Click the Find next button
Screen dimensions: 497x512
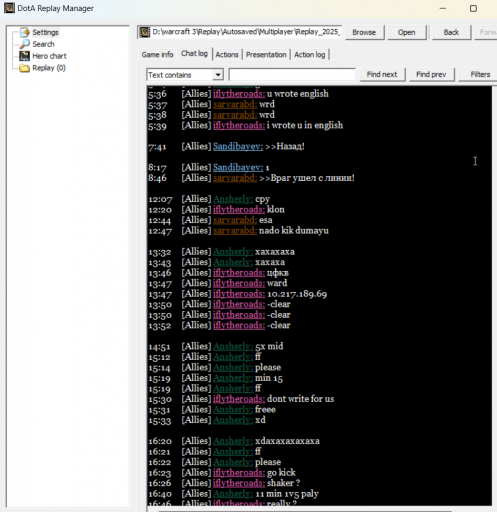click(x=382, y=74)
